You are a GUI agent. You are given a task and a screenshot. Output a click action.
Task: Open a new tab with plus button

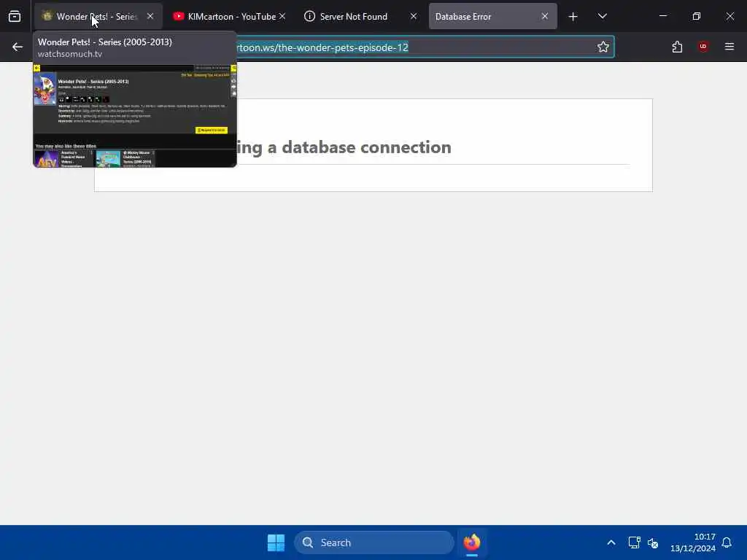pyautogui.click(x=573, y=17)
